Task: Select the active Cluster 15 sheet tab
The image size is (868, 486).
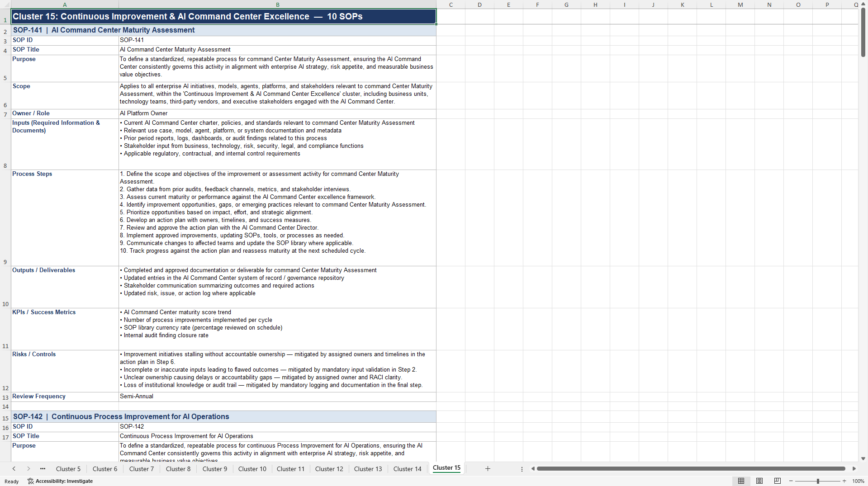Action: 446,468
